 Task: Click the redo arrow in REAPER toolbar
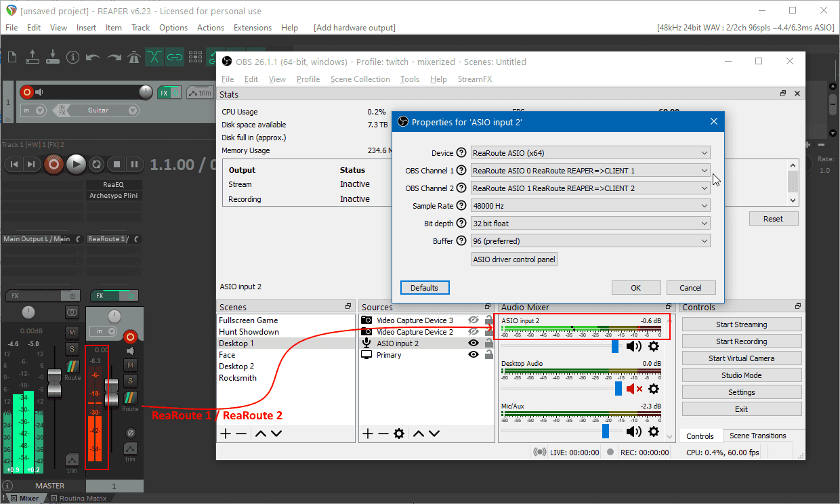pos(114,58)
